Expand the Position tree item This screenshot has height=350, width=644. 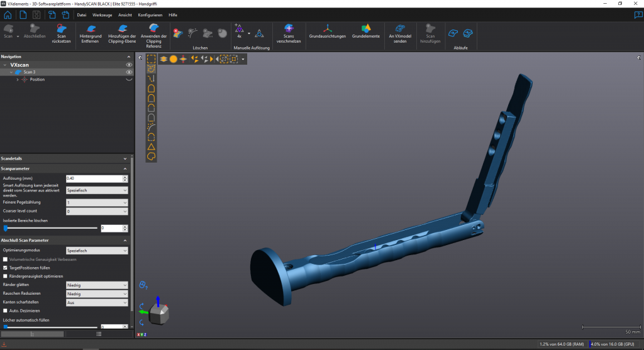pos(18,80)
